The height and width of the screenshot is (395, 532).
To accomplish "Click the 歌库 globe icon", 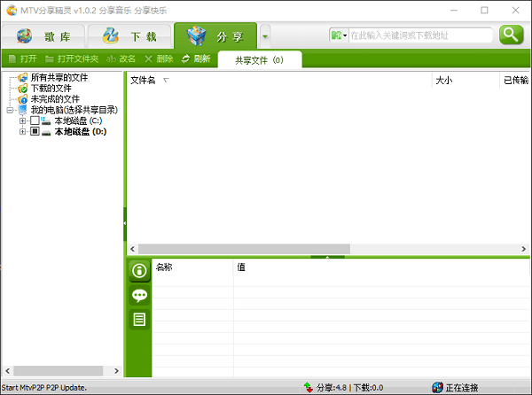I will (x=24, y=36).
